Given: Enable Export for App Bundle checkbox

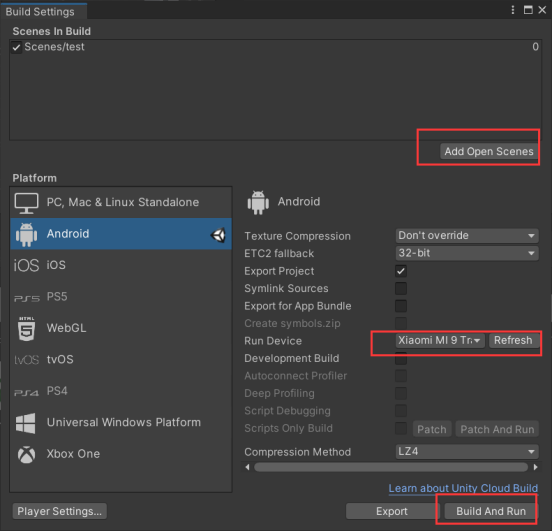Looking at the screenshot, I should pyautogui.click(x=401, y=306).
